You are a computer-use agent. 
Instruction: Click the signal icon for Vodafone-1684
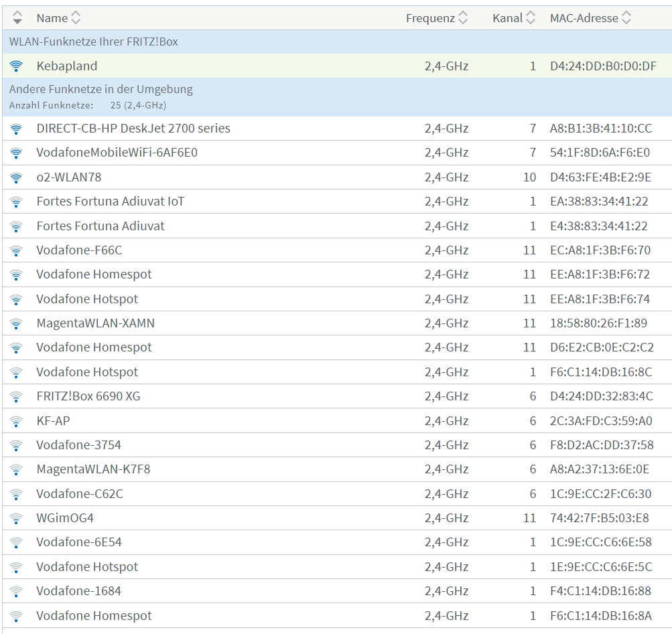click(x=16, y=592)
